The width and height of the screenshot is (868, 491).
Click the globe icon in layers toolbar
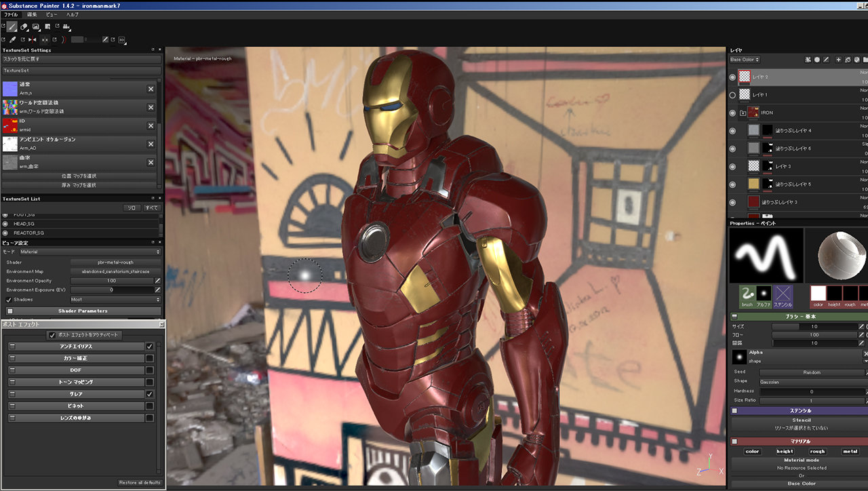click(x=857, y=60)
